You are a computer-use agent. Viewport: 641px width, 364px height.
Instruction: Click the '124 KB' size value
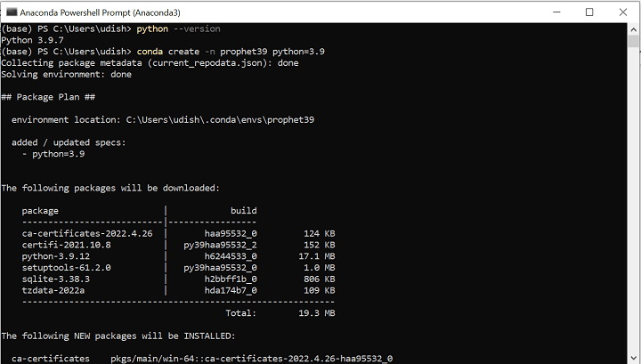pos(320,234)
